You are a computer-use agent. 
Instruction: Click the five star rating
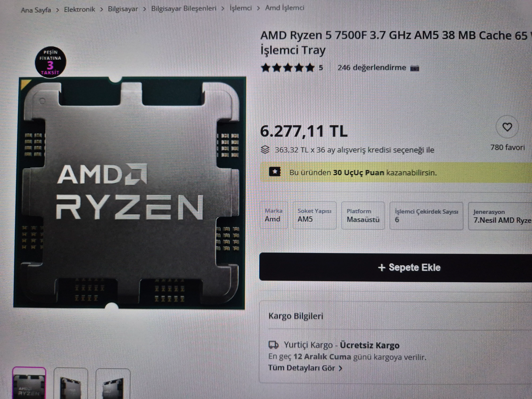point(288,68)
